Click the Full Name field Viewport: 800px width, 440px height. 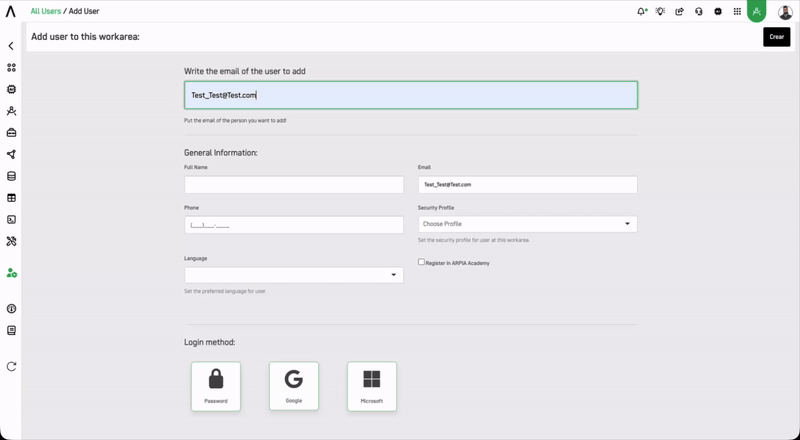294,185
